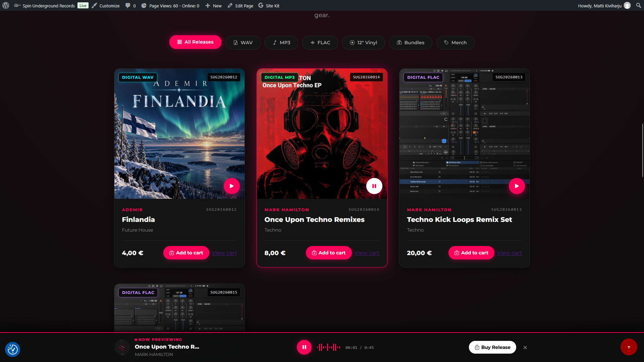Click the 20,00 € price
644x362 pixels.
pyautogui.click(x=419, y=253)
